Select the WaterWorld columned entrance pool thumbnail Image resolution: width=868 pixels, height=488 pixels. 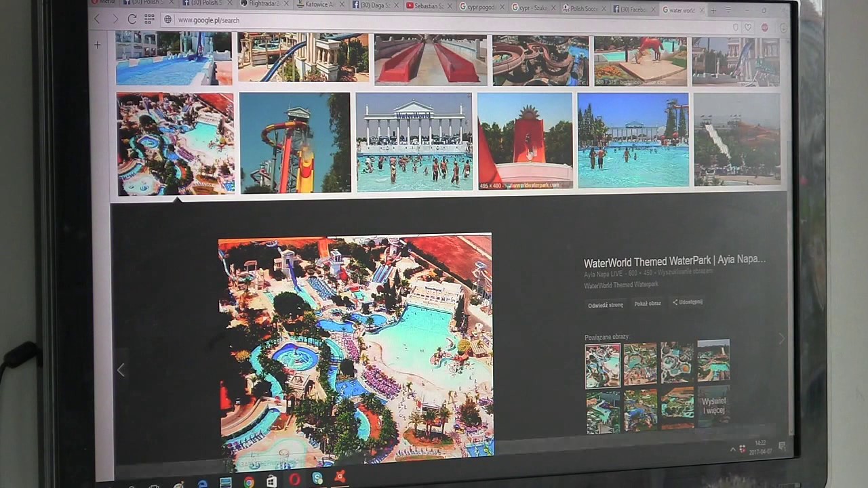click(414, 141)
